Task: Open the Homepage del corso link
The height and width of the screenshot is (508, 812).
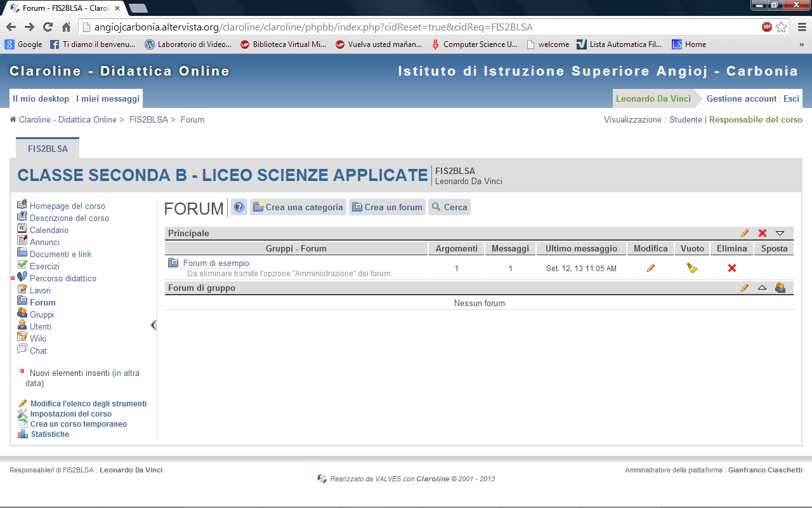Action: click(67, 206)
